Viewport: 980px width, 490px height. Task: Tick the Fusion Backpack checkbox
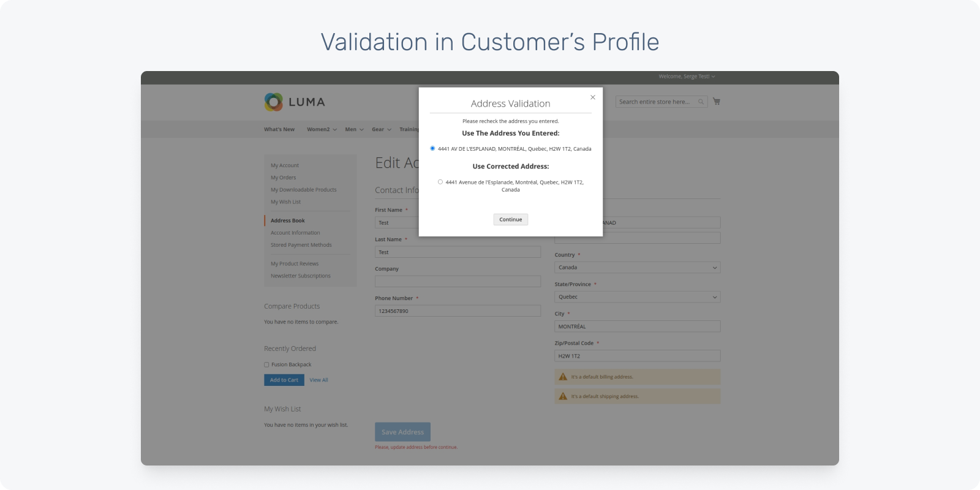pos(266,364)
